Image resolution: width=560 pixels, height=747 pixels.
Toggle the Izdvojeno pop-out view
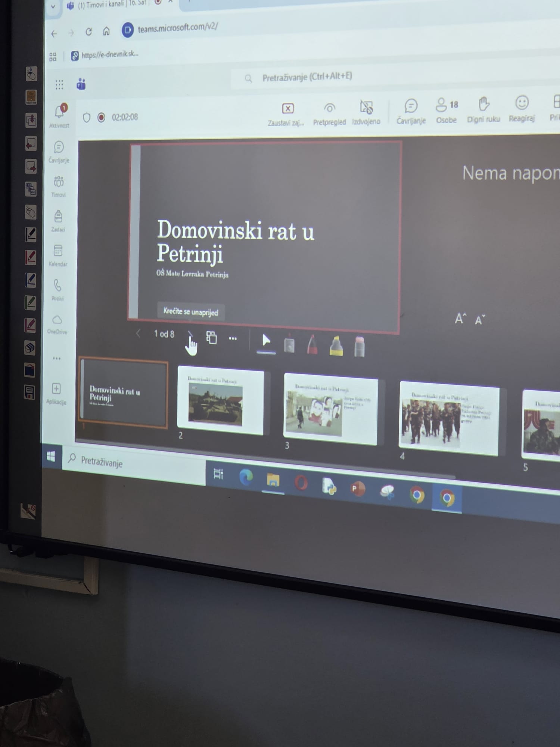tap(366, 108)
